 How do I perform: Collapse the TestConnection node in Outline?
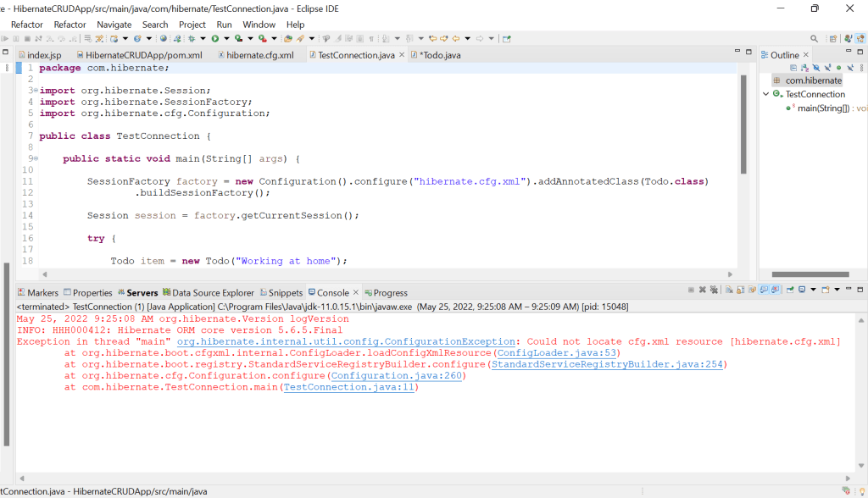766,94
